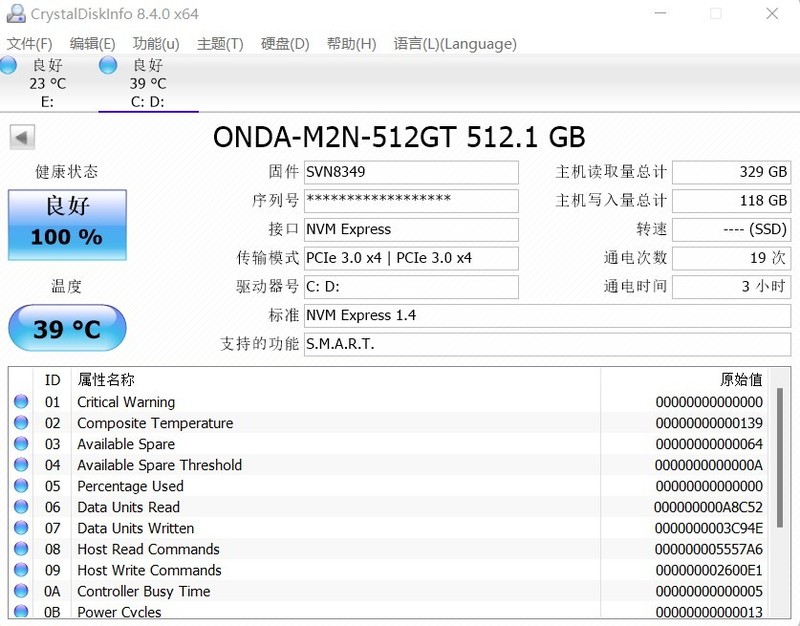Click the back arrow navigation icon
This screenshot has height=626, width=800.
pos(20,136)
